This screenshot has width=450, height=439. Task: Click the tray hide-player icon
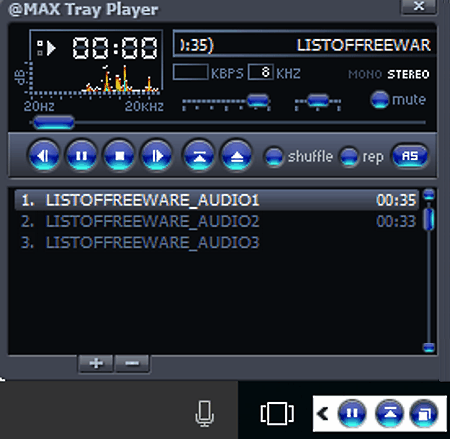(x=390, y=413)
